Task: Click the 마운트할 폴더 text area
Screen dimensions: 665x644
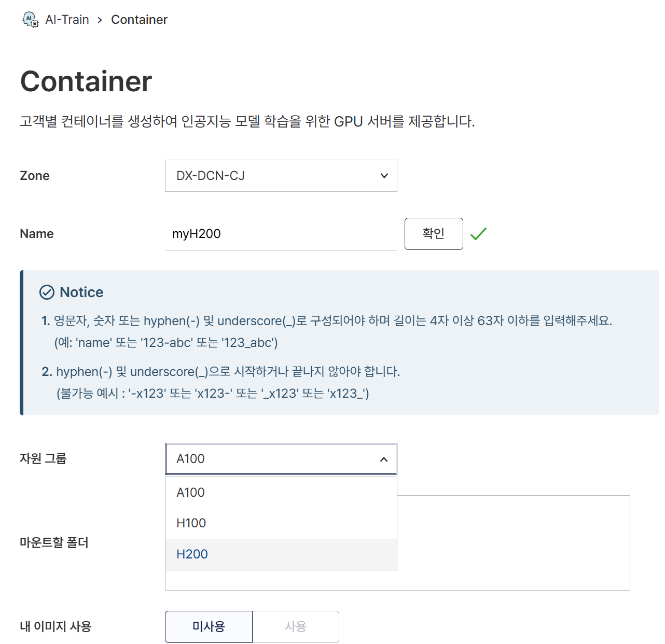Action: pos(514,543)
